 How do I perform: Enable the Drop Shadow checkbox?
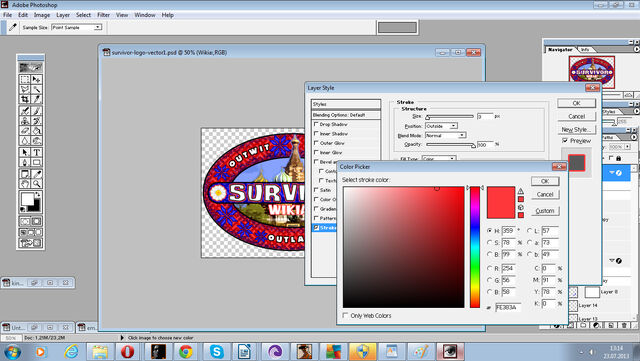[x=316, y=124]
